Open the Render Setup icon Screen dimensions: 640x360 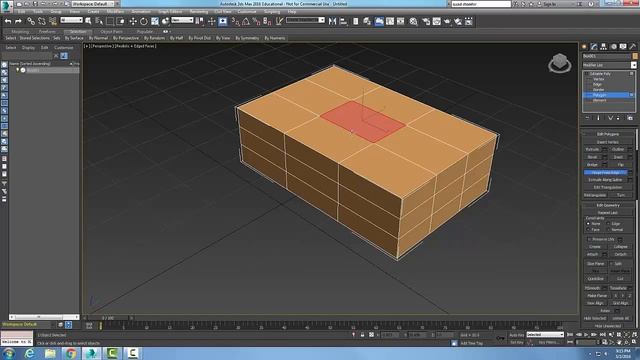pos(426,21)
